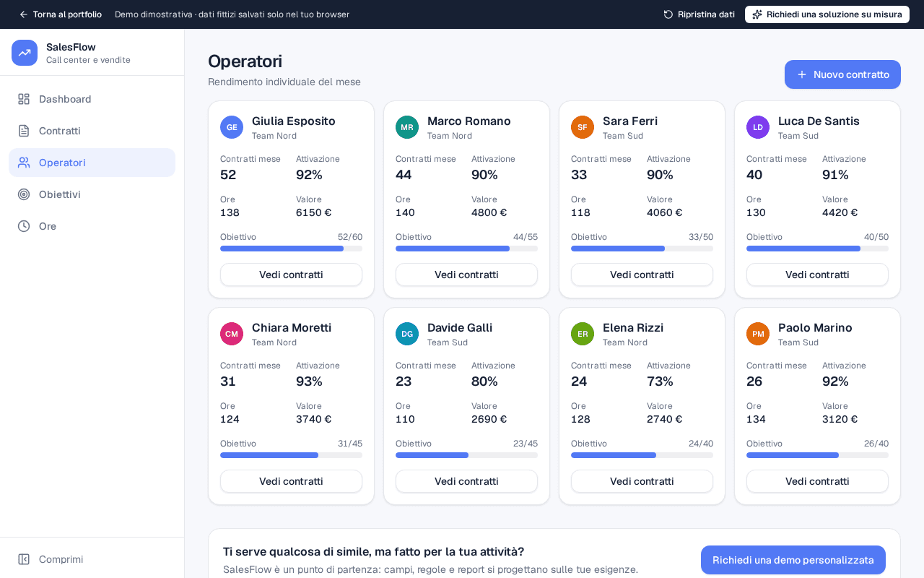
Task: Click Marco Romano's MR avatar
Action: [407, 127]
